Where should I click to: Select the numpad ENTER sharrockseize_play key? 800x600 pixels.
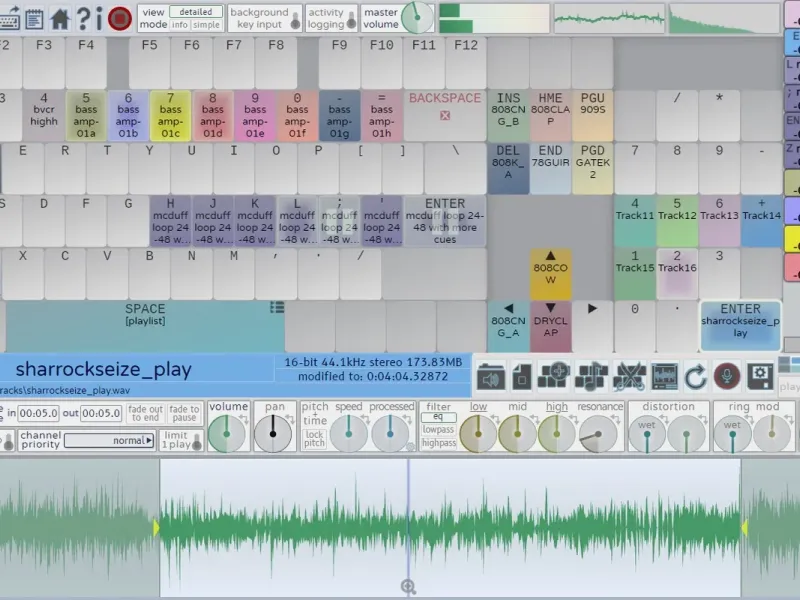pyautogui.click(x=740, y=326)
